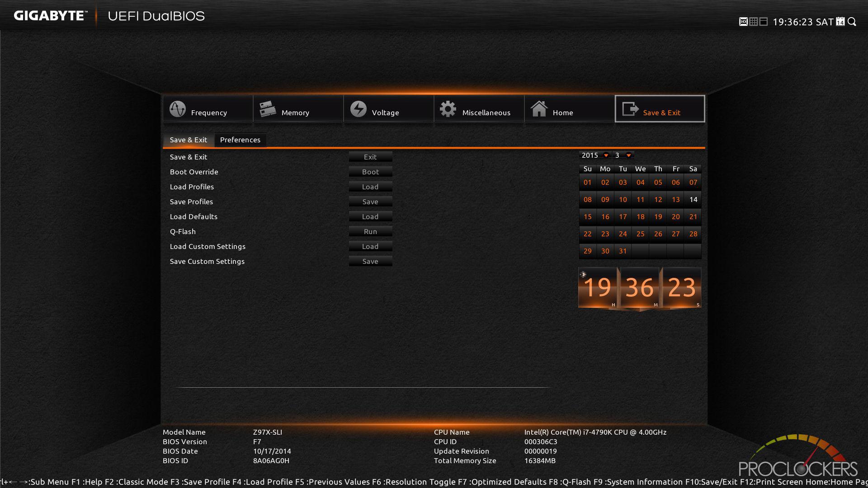This screenshot has width=868, height=488.
Task: Select day 20 in the calendar
Action: coord(675,217)
